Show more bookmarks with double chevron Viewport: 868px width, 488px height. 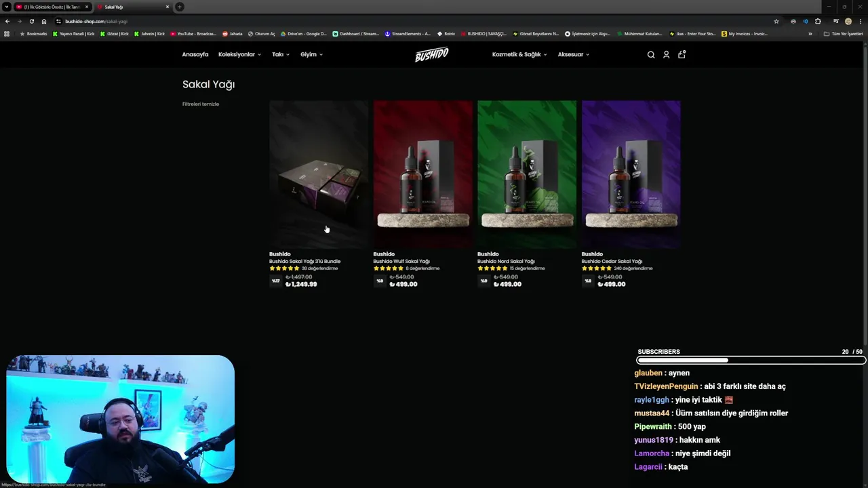pos(810,34)
